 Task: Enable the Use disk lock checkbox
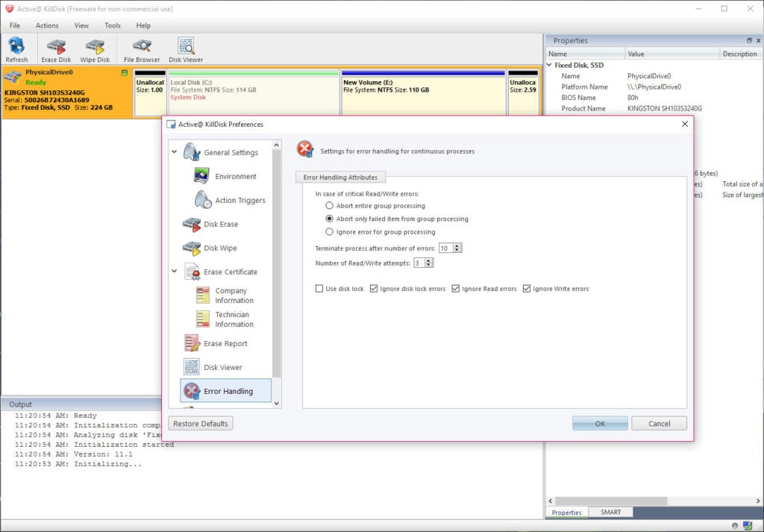click(x=319, y=289)
